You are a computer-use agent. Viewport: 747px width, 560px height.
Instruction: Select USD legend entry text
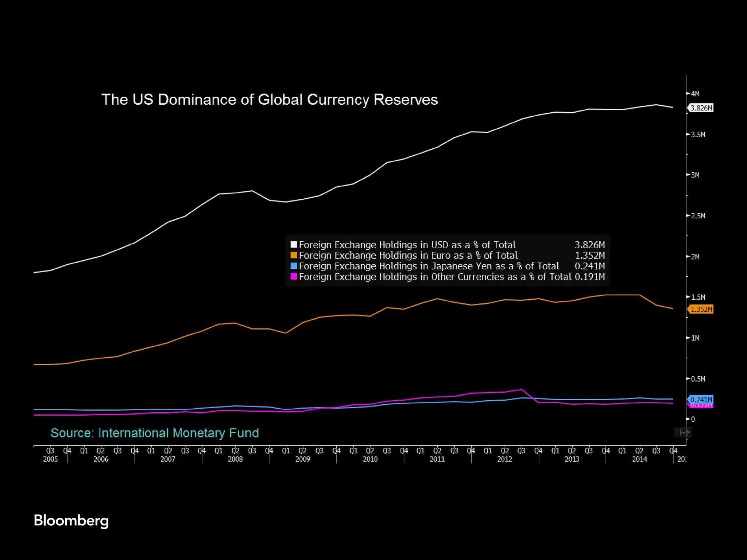407,245
